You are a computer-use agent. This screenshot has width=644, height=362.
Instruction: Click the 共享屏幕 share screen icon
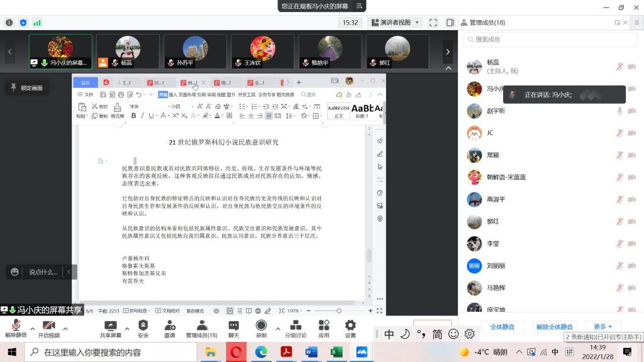pos(111,326)
